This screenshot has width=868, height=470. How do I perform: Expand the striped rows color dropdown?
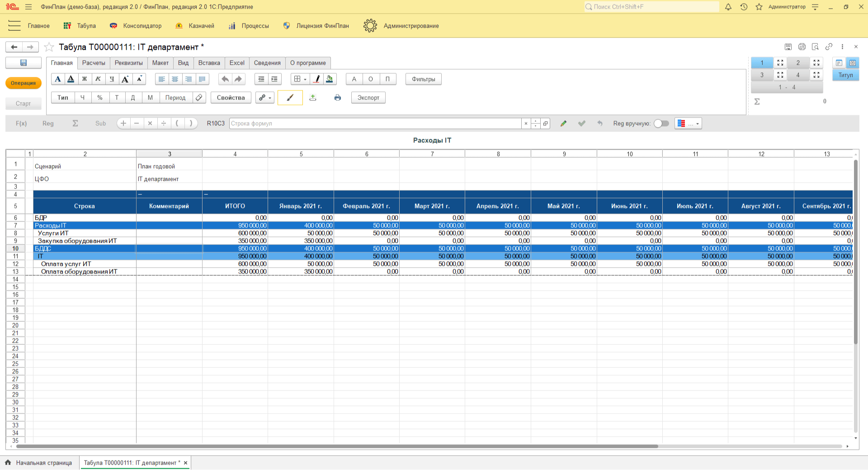coord(697,123)
